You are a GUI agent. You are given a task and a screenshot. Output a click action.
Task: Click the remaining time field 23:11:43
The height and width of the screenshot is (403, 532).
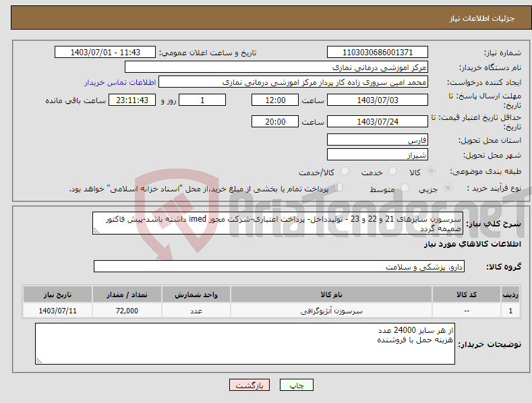[x=132, y=100]
